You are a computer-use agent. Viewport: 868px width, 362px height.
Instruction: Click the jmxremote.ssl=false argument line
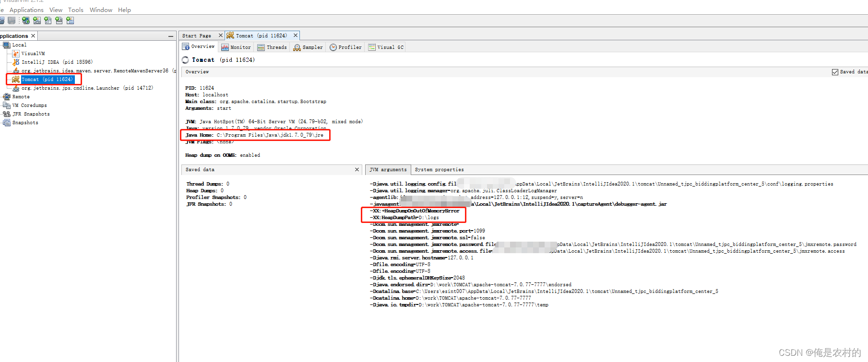427,238
